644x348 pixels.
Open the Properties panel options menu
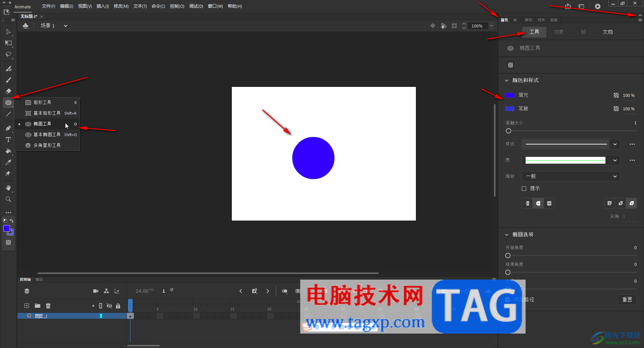point(640,20)
